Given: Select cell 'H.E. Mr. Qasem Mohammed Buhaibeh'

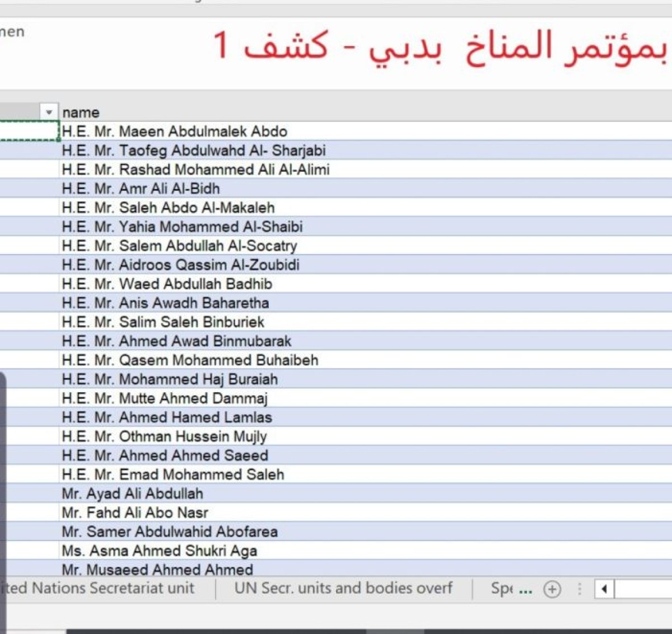Looking at the screenshot, I should click(365, 360).
